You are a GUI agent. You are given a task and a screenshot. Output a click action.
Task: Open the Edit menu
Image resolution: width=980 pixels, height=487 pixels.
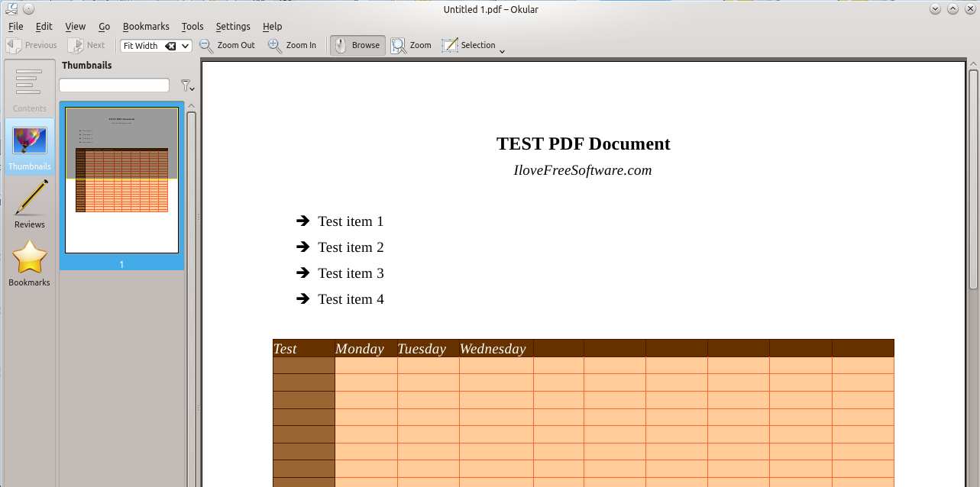[44, 26]
